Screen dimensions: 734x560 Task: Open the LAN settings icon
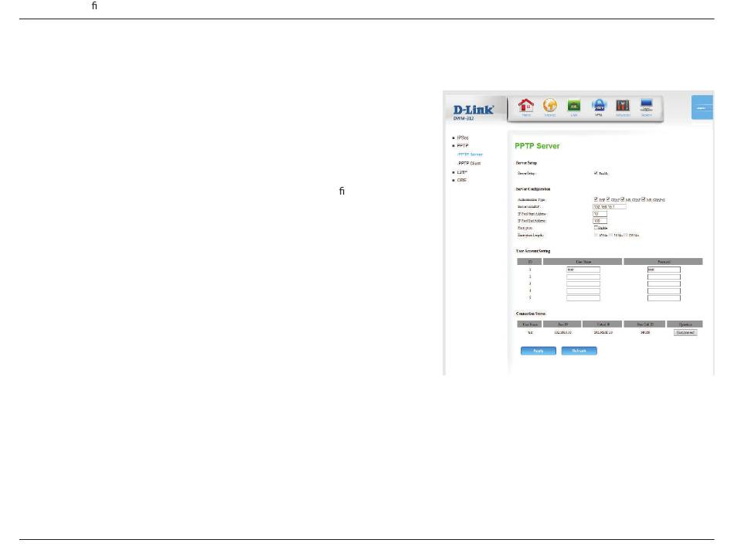pos(574,107)
